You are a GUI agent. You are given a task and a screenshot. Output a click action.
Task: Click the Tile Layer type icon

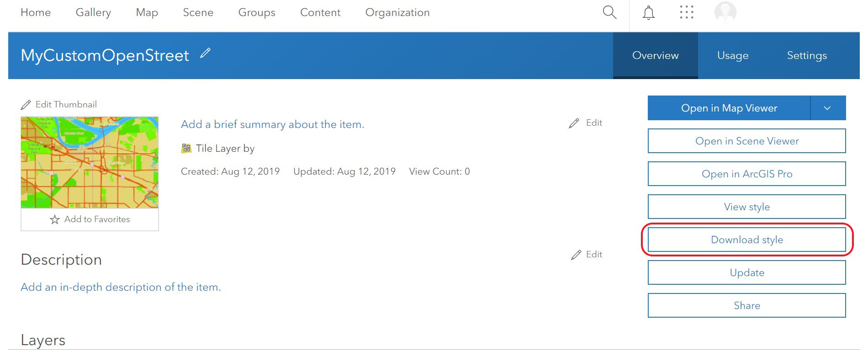186,148
